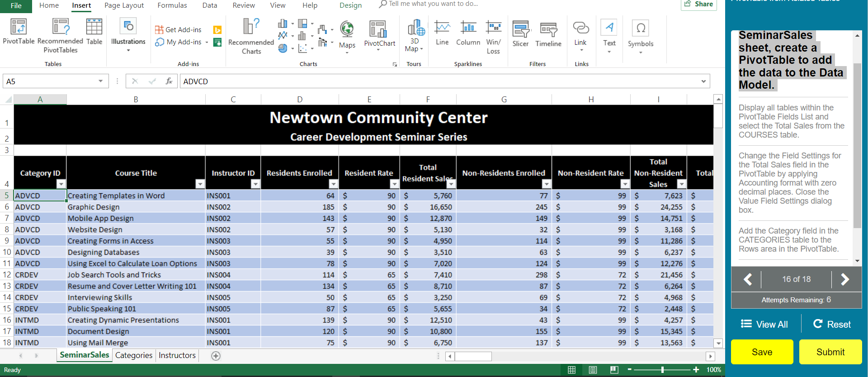The height and width of the screenshot is (377, 868).
Task: Expand the Name Box dropdown
Action: click(100, 81)
